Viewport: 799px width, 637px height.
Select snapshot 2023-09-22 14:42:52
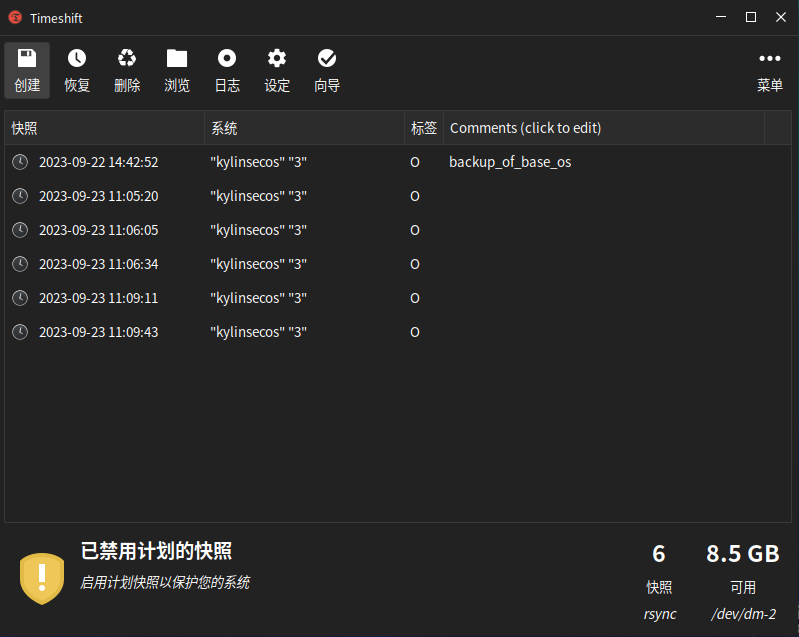click(98, 162)
